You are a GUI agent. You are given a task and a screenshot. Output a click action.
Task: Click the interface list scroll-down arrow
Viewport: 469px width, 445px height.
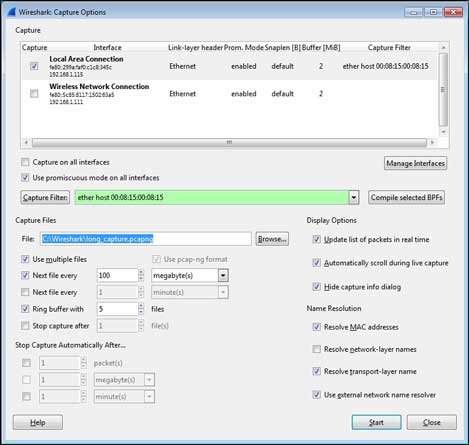pos(443,132)
